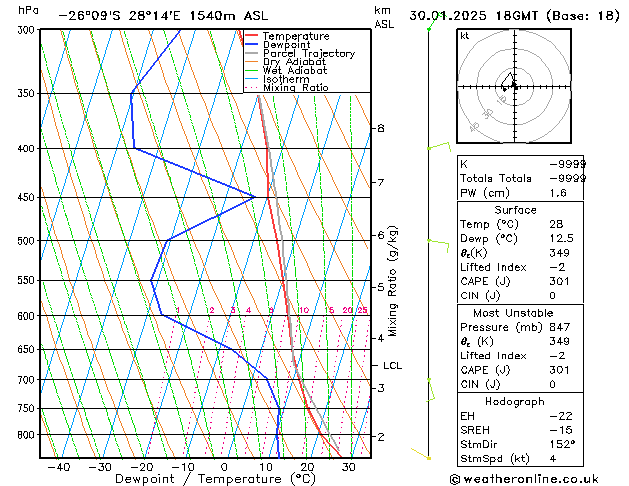Click the 700 hPa pressure axis label
629x486 pixels.
28,379
